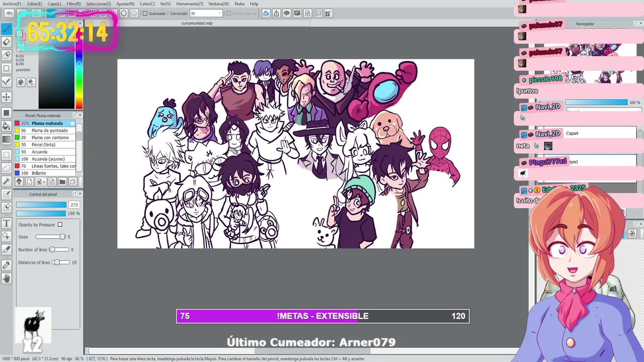Open the Ajustar menu

[125, 4]
